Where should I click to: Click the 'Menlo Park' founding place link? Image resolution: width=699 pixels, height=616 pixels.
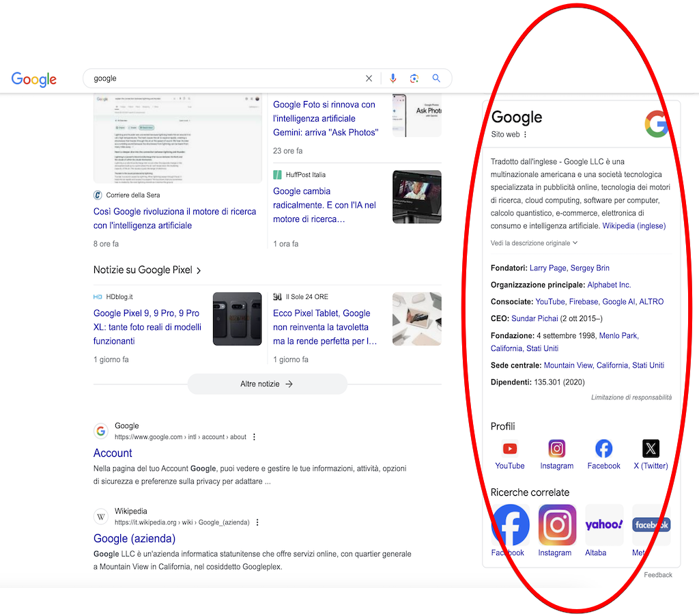(x=618, y=335)
